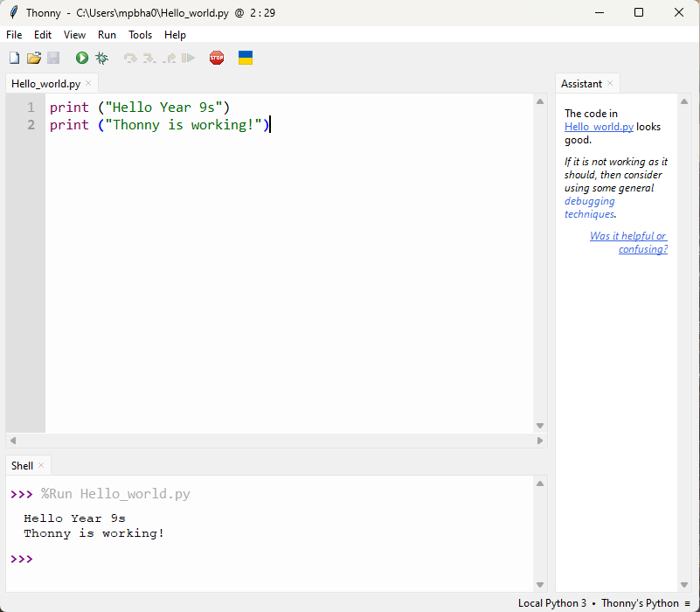This screenshot has height=612, width=700.
Task: Run the current script
Action: coord(81,57)
